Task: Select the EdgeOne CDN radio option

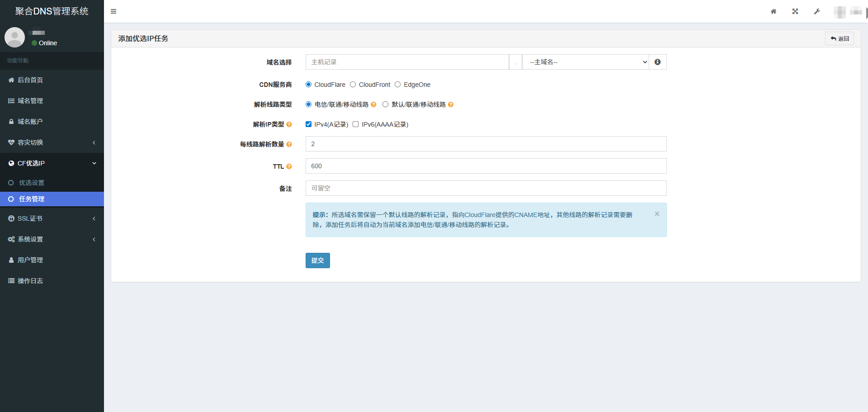Action: (x=398, y=85)
